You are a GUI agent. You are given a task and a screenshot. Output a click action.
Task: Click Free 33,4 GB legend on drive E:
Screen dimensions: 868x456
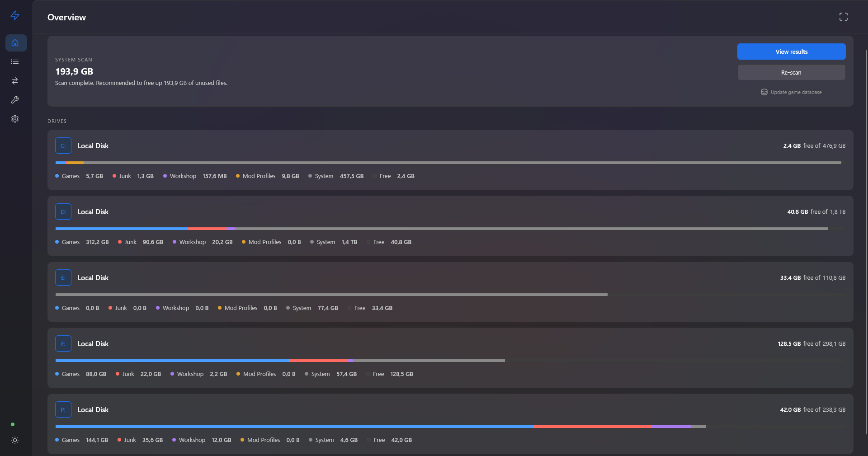pyautogui.click(x=370, y=308)
